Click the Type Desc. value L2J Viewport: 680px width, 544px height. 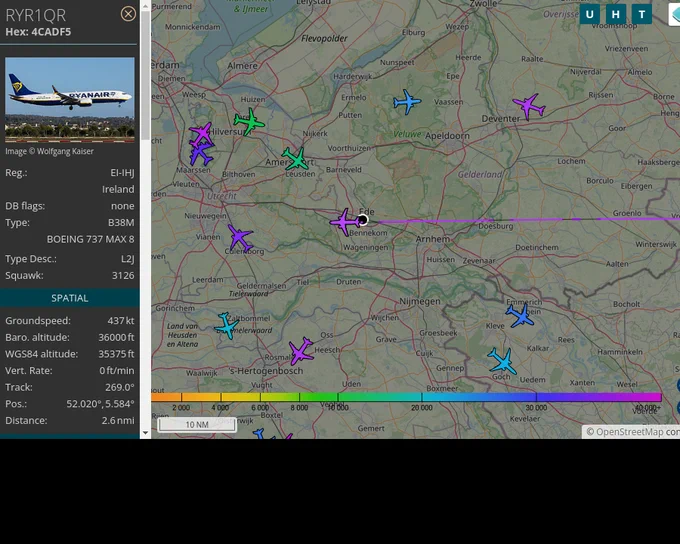click(x=128, y=259)
